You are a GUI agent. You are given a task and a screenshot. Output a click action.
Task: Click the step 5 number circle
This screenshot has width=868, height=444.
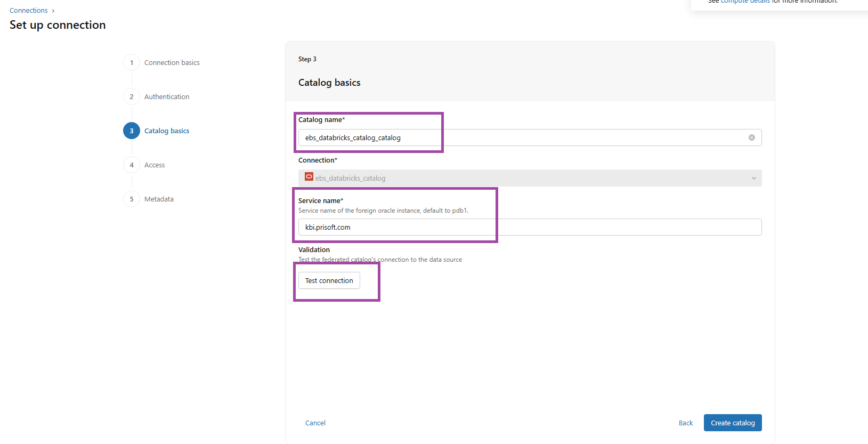point(132,199)
